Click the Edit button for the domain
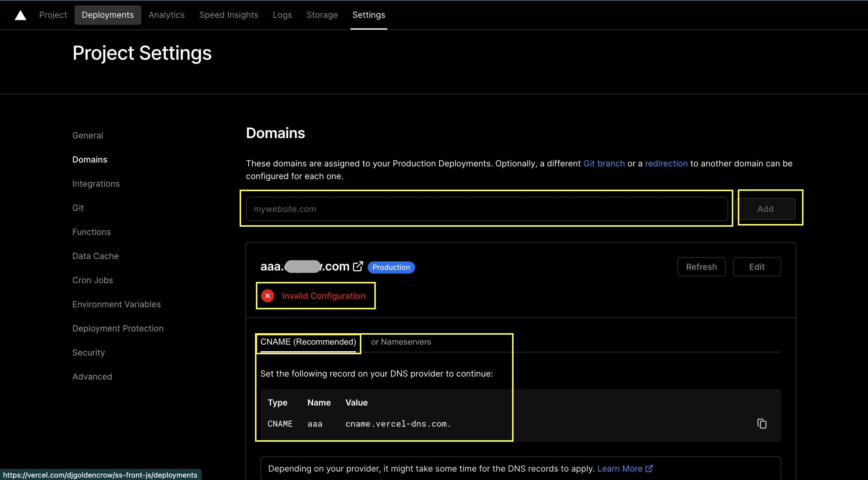 (x=756, y=267)
